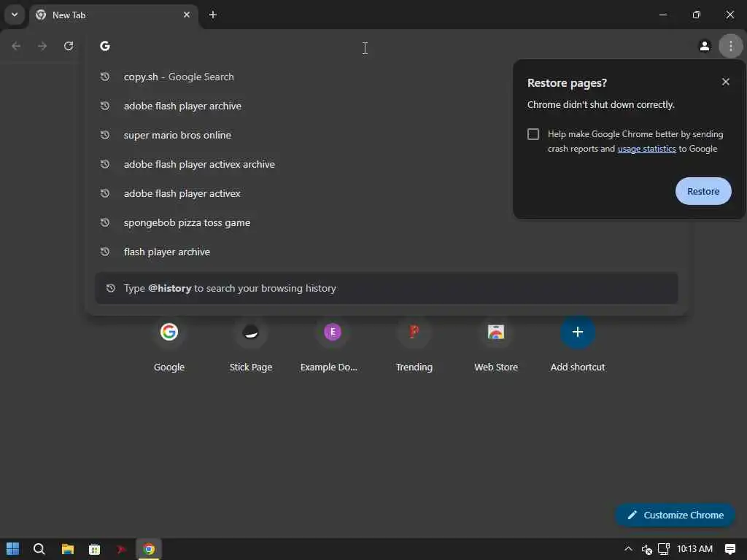The width and height of the screenshot is (747, 560).
Task: Restore the previous pages
Action: pyautogui.click(x=703, y=191)
